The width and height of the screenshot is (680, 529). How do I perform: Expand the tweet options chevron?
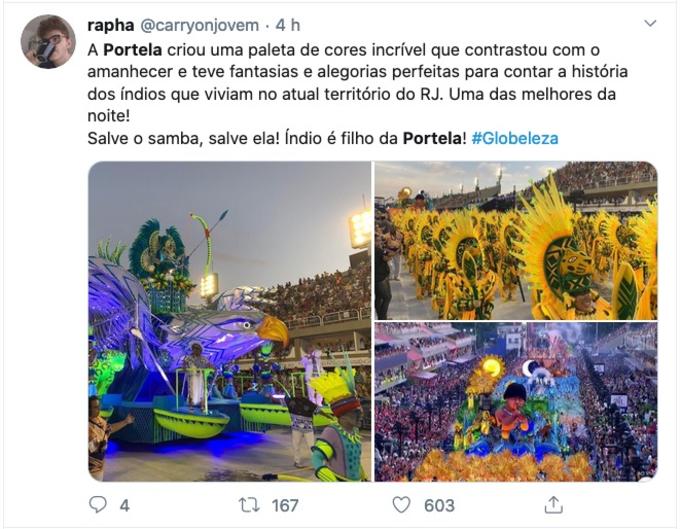click(x=650, y=23)
